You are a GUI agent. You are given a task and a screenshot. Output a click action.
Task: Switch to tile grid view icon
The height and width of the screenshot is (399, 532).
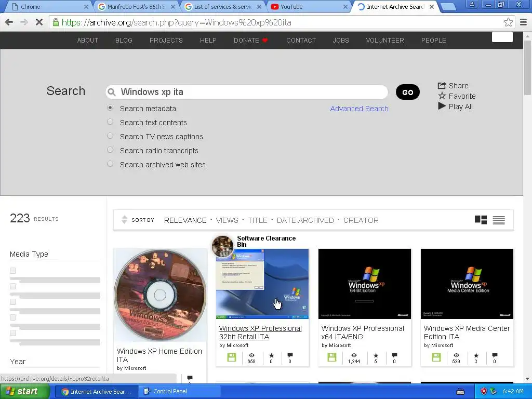click(481, 220)
